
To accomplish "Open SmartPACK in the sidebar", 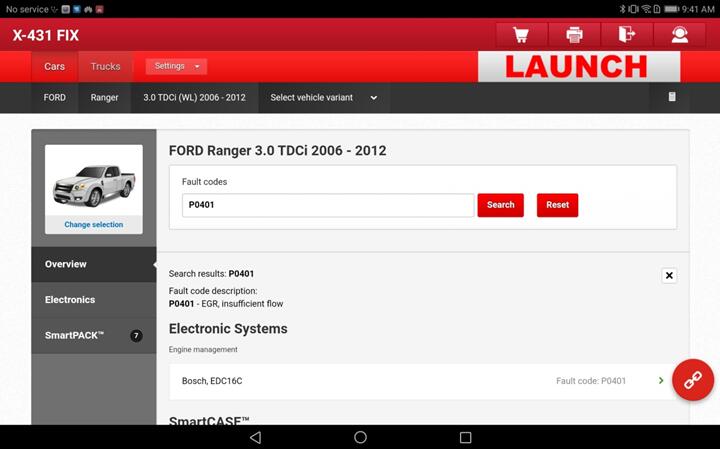I will [x=93, y=335].
